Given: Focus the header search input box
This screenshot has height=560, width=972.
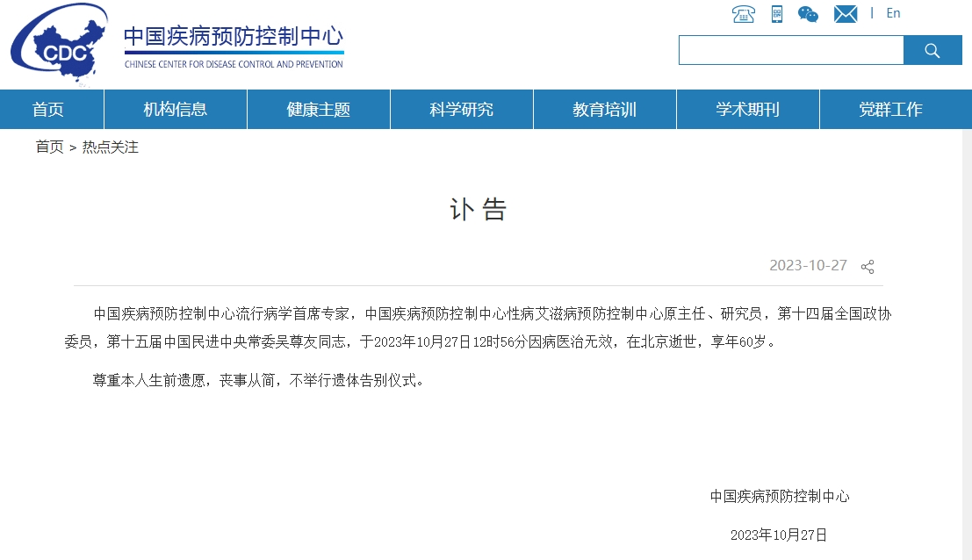Looking at the screenshot, I should click(790, 50).
